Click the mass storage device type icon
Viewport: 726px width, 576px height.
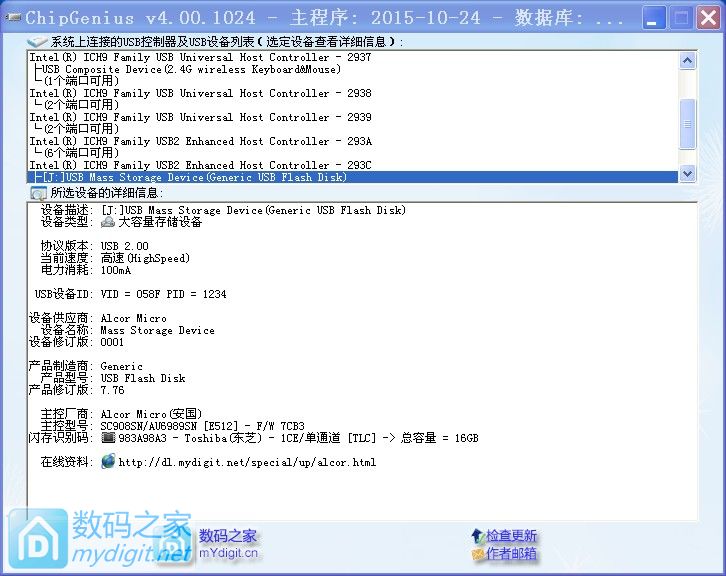(x=108, y=222)
